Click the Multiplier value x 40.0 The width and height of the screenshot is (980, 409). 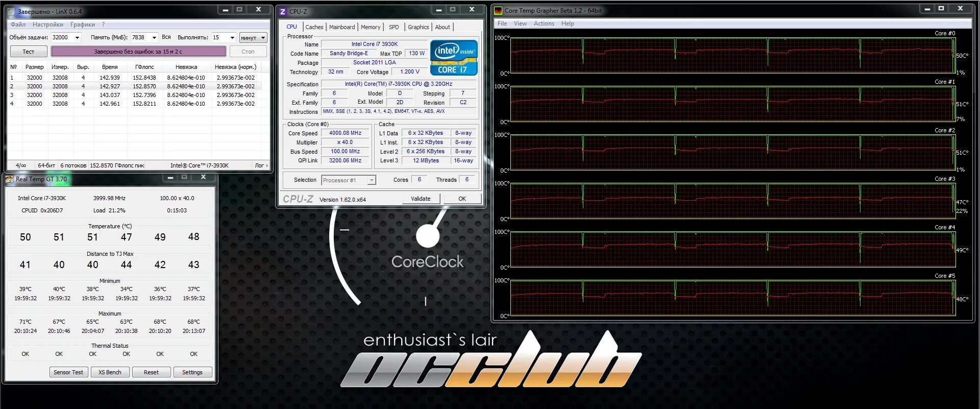345,142
